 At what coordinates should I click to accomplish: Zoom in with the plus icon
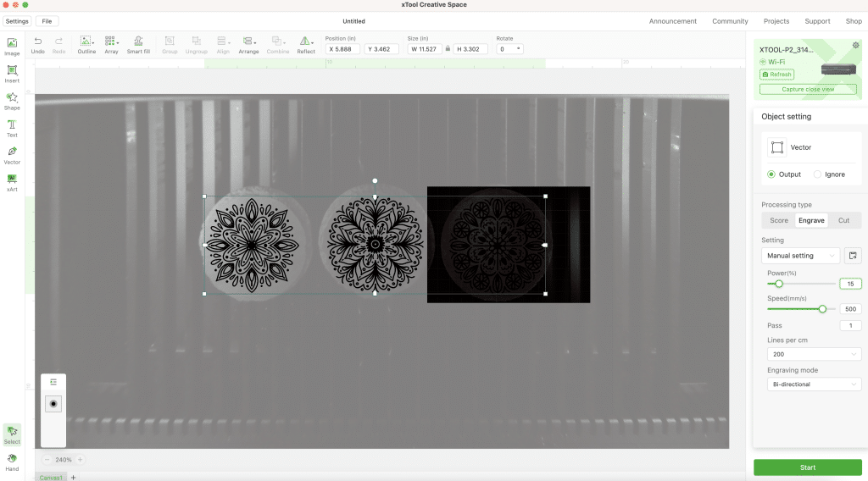pos(81,460)
